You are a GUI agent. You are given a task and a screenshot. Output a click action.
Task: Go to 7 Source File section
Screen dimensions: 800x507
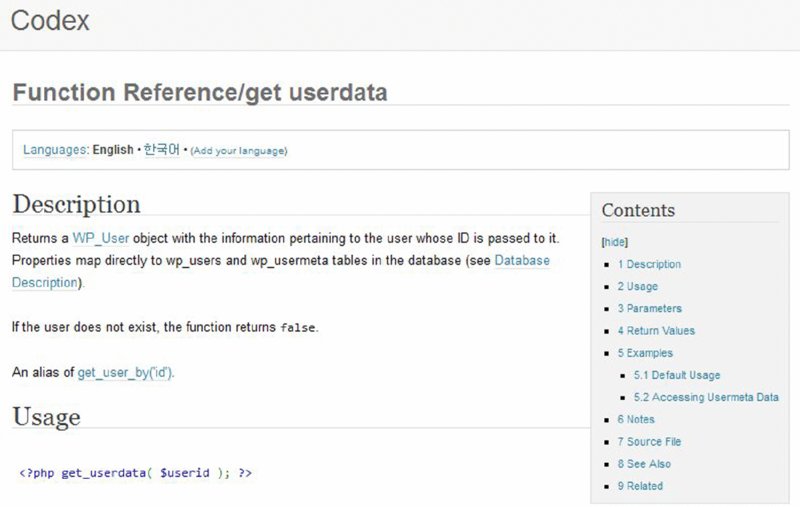649,442
